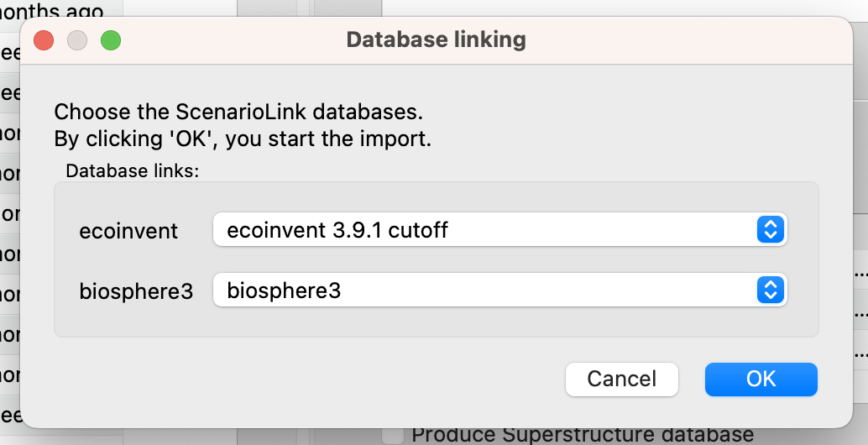Select the background row reading months ago
Viewport: 868px width, 445px height.
(x=52, y=9)
